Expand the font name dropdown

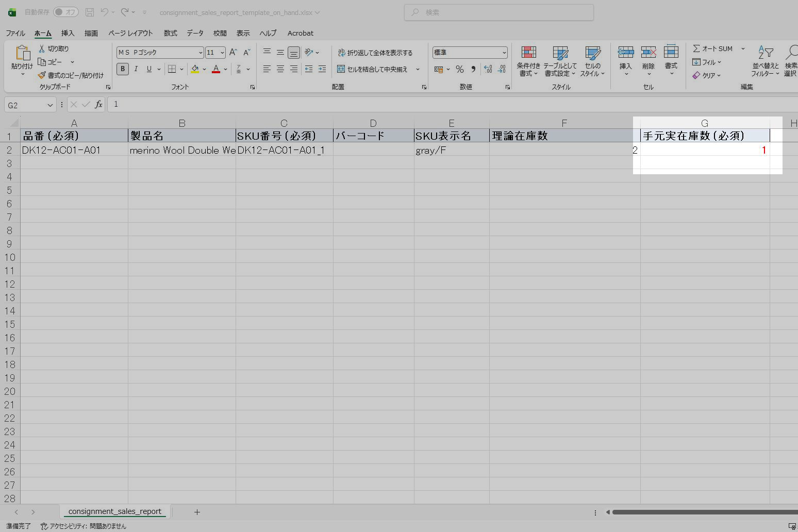coord(201,53)
